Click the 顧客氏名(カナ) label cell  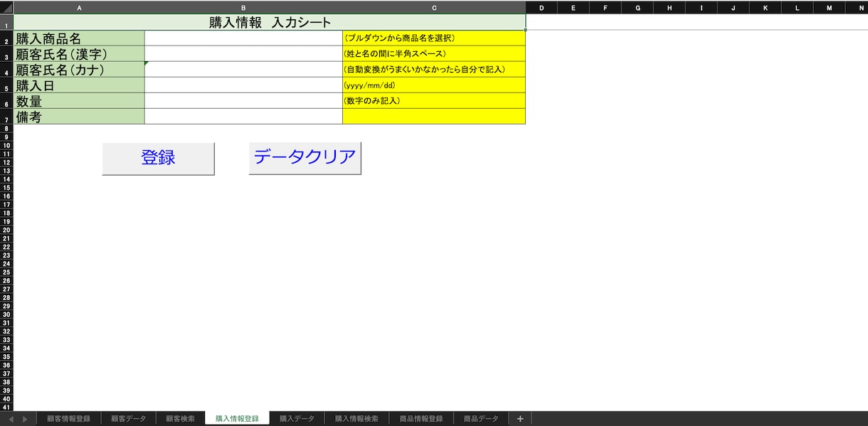[79, 70]
